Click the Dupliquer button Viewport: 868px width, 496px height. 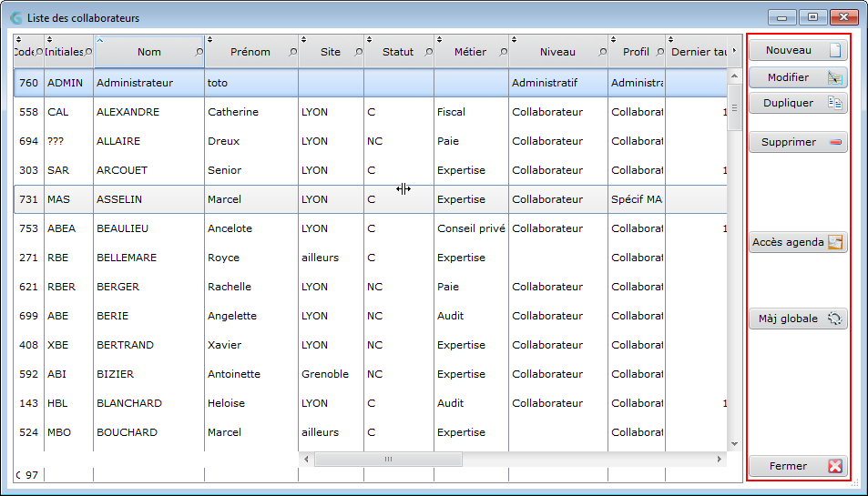click(798, 103)
